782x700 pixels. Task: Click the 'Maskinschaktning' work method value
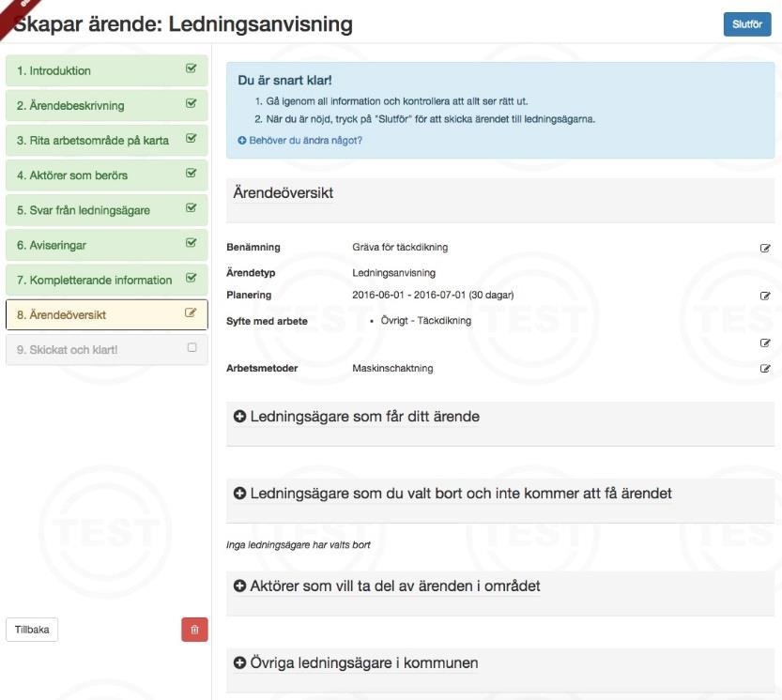coord(392,369)
